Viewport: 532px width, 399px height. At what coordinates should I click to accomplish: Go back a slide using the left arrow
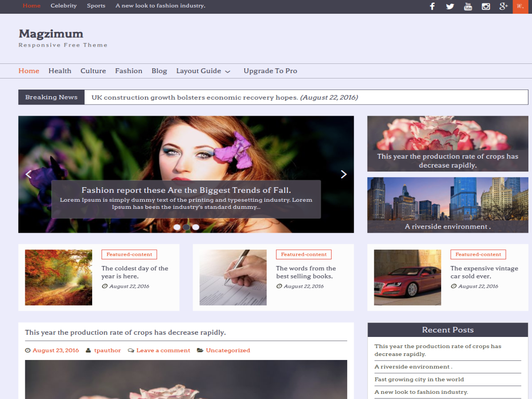28,174
